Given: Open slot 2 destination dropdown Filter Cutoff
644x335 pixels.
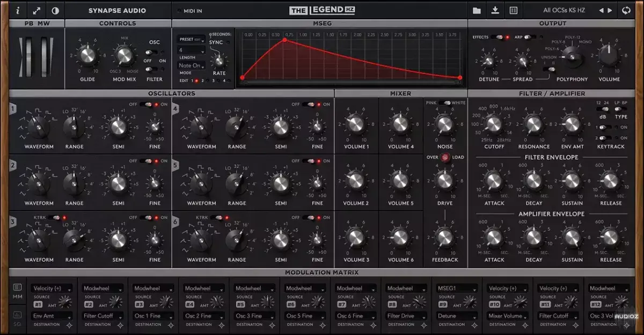Looking at the screenshot, I should coord(103,316).
